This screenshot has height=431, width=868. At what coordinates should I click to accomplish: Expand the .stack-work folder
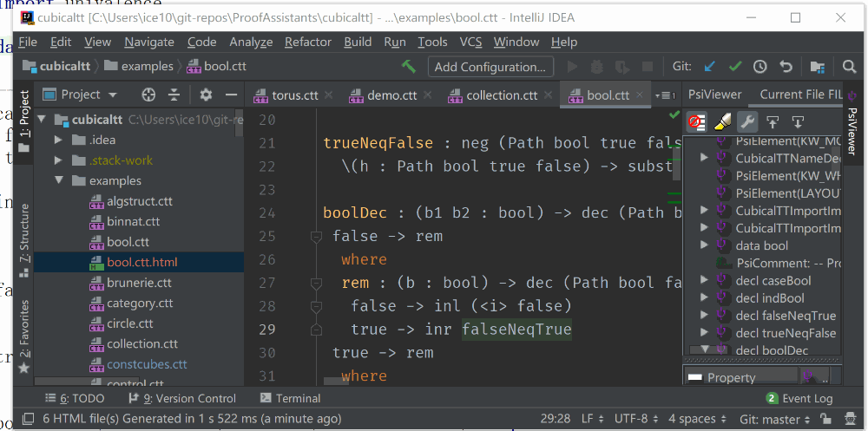click(58, 160)
